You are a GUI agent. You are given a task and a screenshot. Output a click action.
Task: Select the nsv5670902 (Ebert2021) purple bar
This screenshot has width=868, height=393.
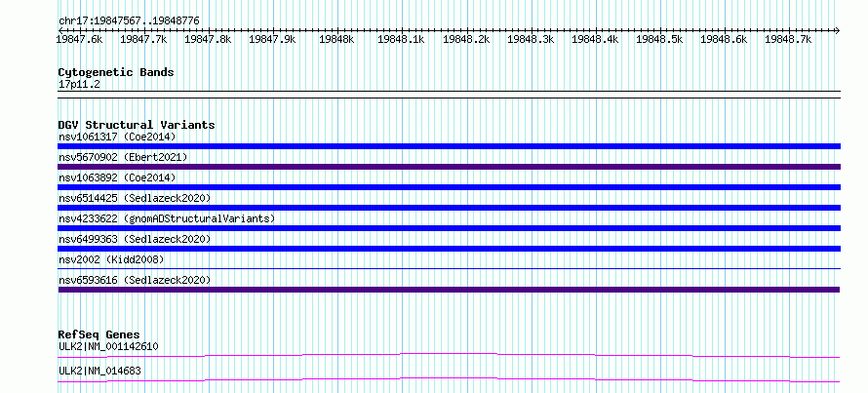(x=449, y=167)
